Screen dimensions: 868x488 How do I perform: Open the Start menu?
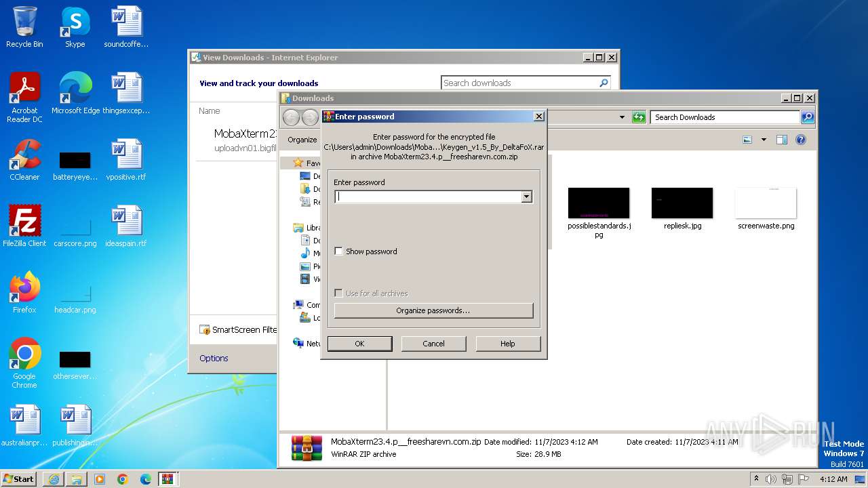(x=18, y=479)
